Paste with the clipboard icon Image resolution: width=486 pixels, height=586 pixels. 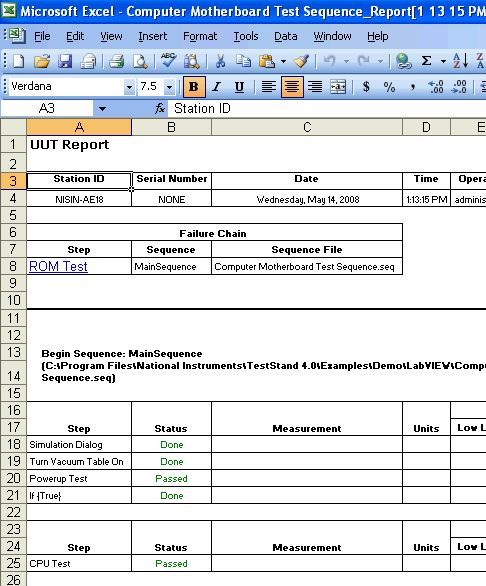point(267,61)
